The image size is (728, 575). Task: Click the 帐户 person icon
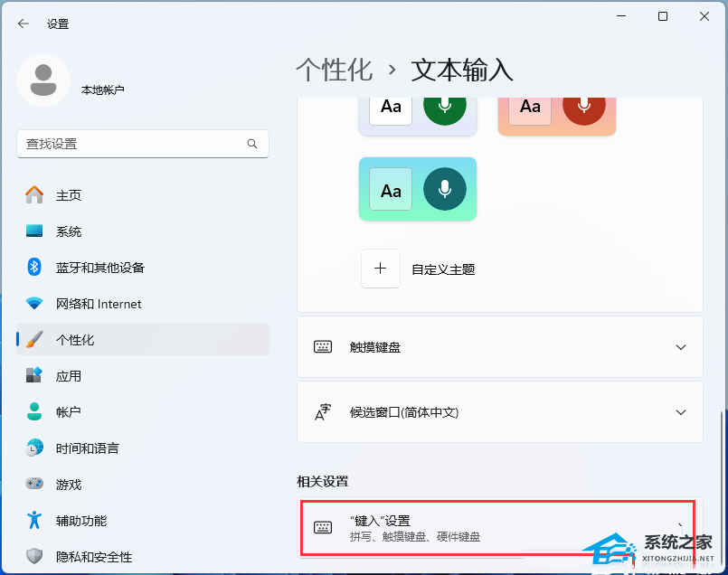(x=34, y=411)
